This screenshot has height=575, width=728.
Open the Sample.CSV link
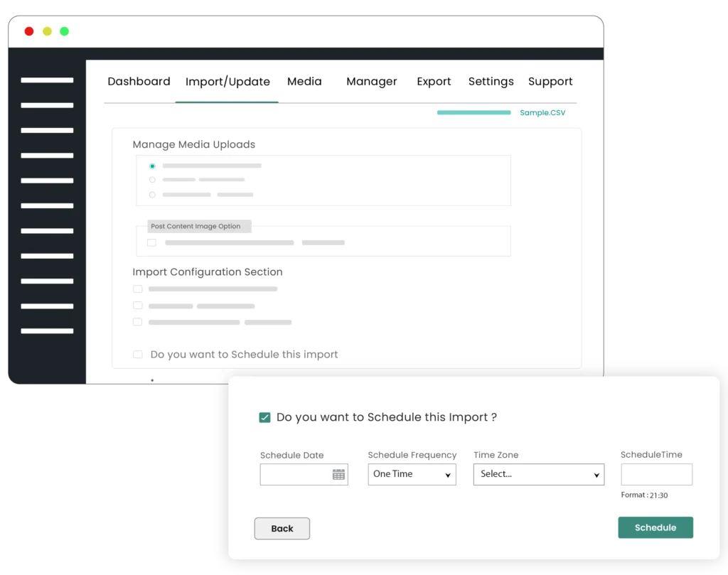542,112
